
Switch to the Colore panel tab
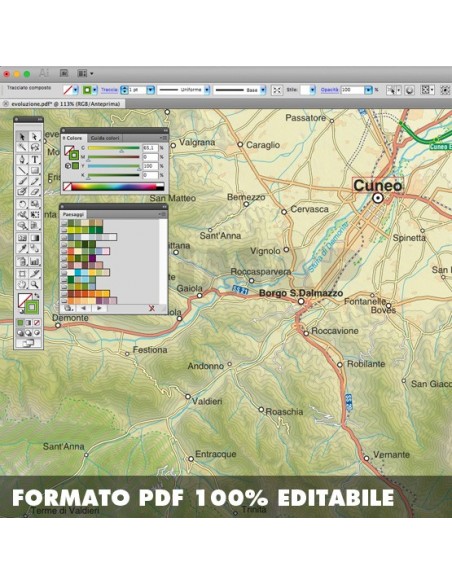tap(73, 138)
